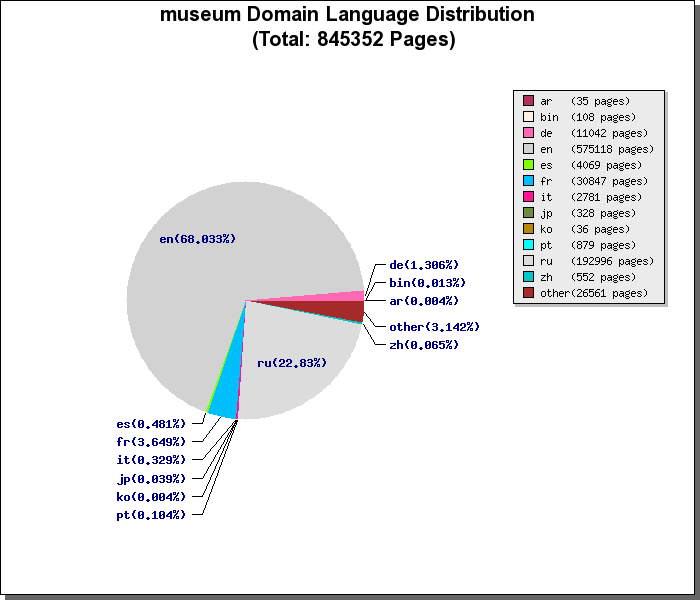Click legend text (4069 pages)
The height and width of the screenshot is (600, 700).
click(x=606, y=165)
